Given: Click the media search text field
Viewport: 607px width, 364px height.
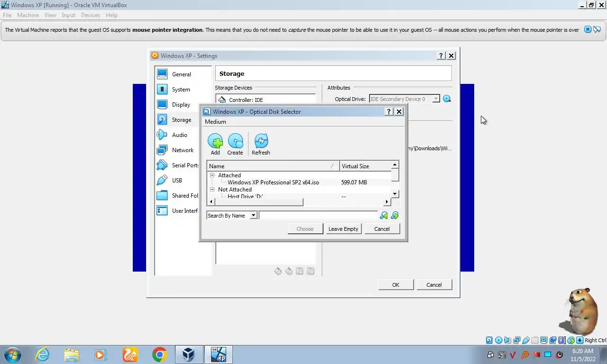Looking at the screenshot, I should [318, 216].
